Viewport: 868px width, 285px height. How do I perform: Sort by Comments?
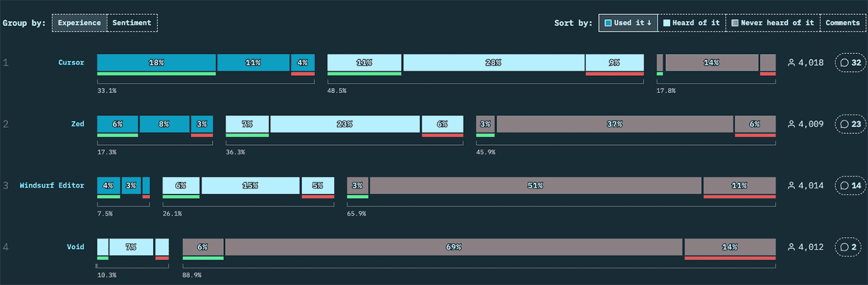pos(843,23)
